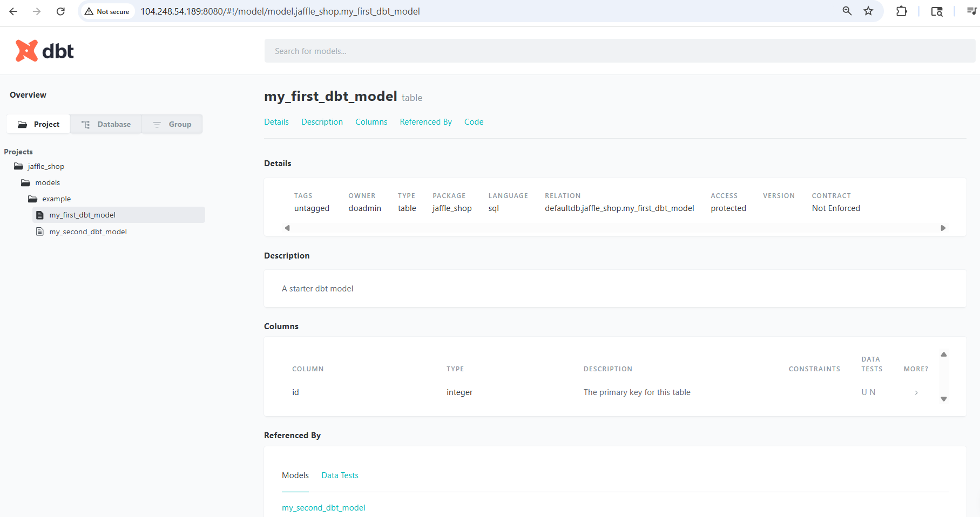Reload the page

point(60,11)
